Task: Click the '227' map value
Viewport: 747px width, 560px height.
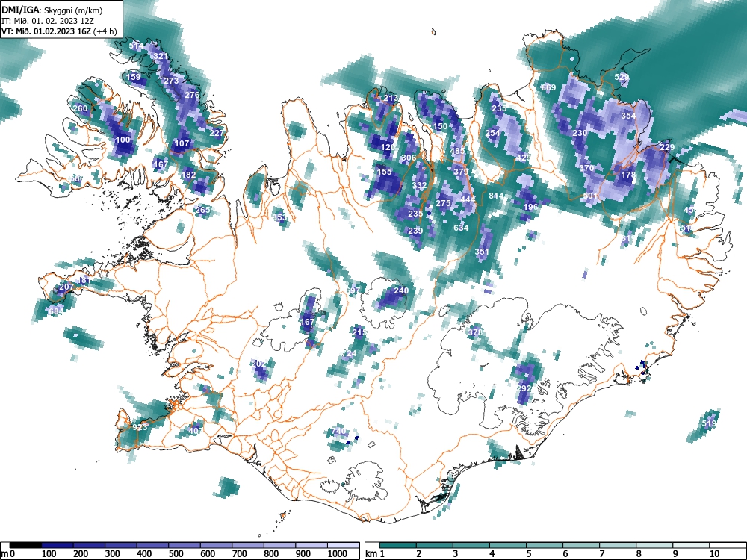Action: [217, 133]
